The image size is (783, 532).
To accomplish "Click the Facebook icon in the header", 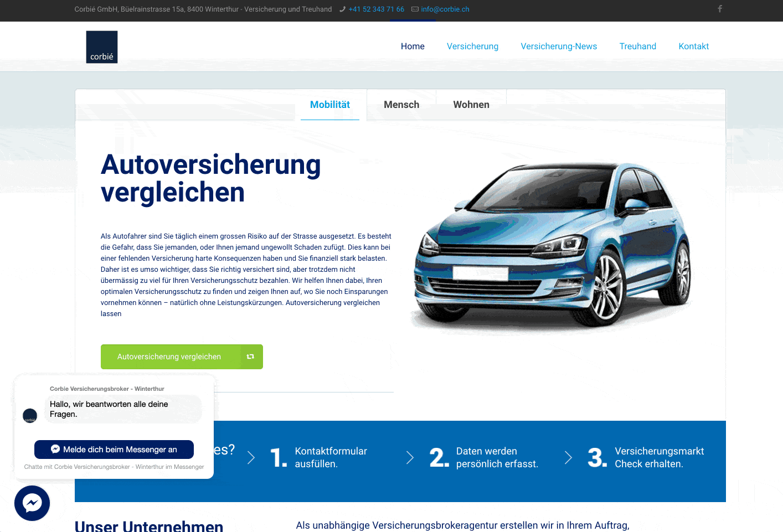I will tap(719, 9).
